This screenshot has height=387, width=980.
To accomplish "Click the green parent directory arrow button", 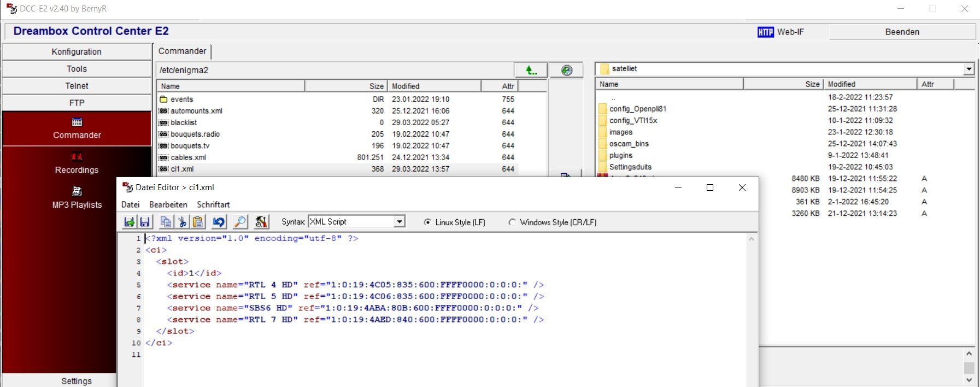I will (530, 70).
